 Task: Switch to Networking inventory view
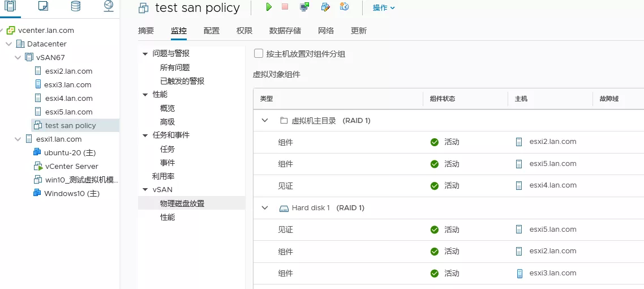click(x=109, y=6)
